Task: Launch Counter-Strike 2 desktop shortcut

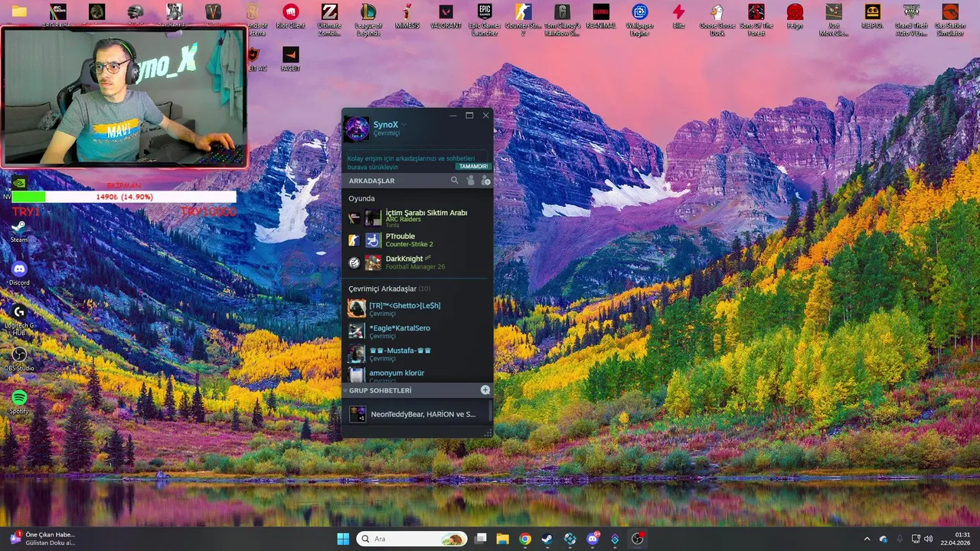Action: (x=523, y=19)
